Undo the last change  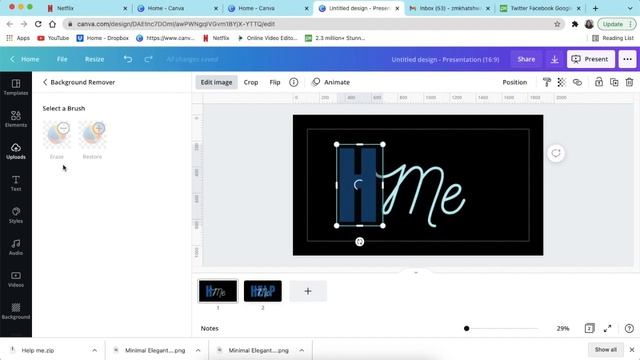[x=128, y=59]
